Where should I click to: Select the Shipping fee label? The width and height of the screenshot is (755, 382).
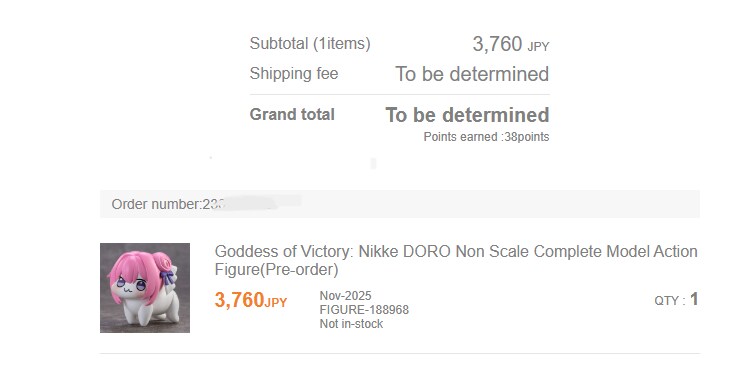click(294, 74)
